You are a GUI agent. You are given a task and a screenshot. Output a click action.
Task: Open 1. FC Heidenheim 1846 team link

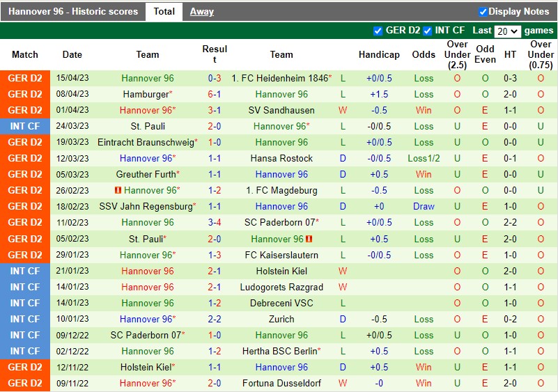point(280,78)
